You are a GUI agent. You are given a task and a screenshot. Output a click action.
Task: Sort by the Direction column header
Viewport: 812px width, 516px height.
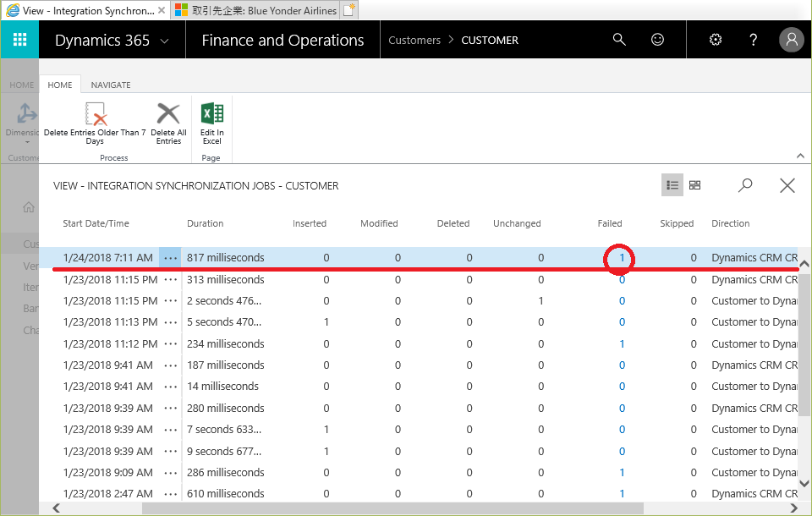(730, 223)
